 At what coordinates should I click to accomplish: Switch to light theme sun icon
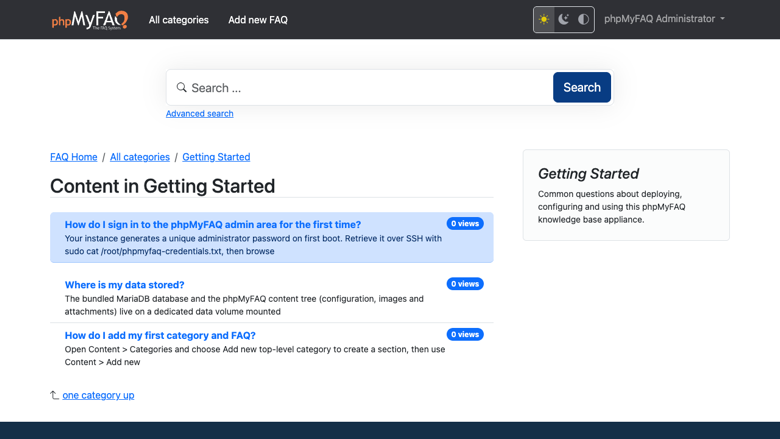(x=544, y=19)
